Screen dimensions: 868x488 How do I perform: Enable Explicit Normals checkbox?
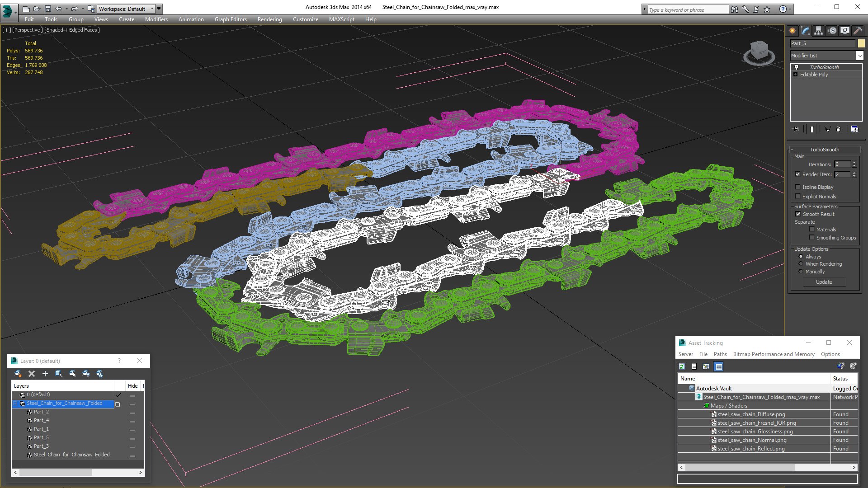797,197
